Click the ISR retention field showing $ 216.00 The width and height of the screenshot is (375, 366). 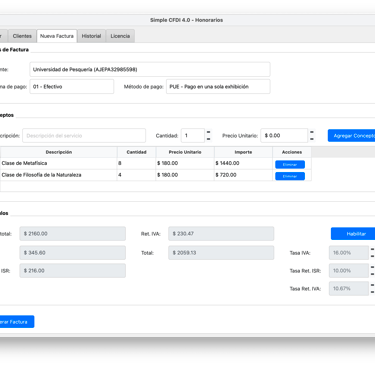(x=73, y=271)
